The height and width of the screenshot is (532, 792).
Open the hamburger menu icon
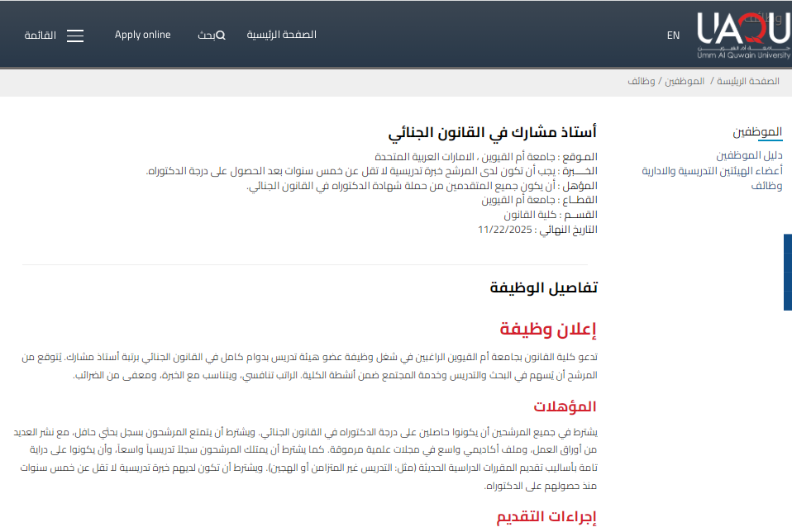point(75,36)
